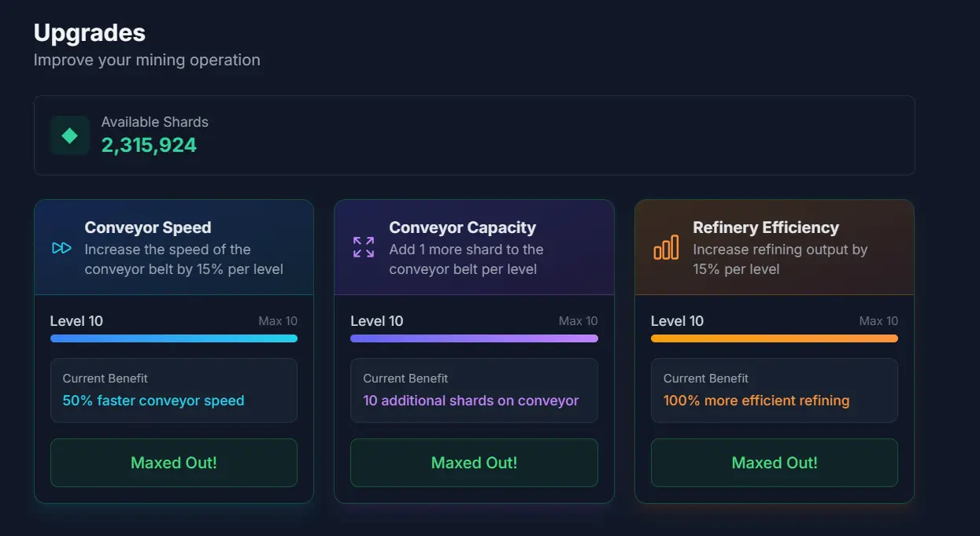Click the blue Conveyor Speed level progress bar
The image size is (980, 536).
174,338
